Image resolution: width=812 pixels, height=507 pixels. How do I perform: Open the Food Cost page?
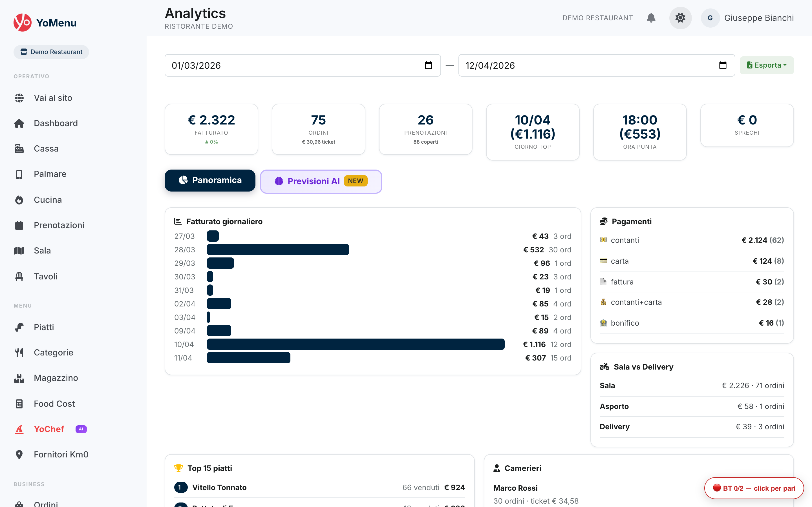click(x=54, y=403)
